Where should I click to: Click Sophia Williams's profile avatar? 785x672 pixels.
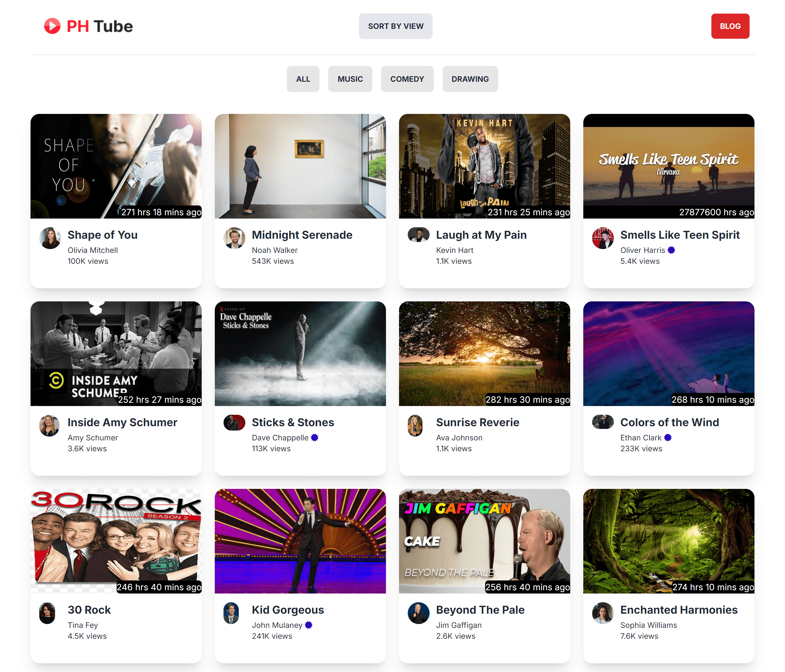(602, 613)
